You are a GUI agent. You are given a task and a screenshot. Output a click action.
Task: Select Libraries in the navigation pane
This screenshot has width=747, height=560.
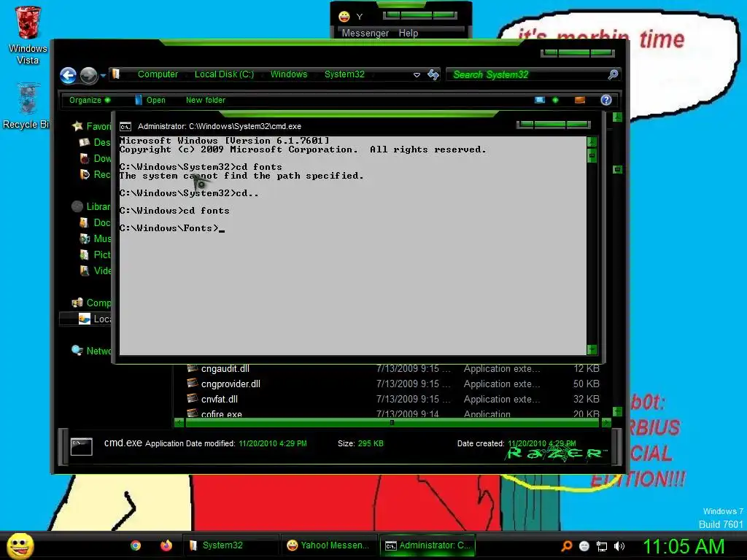[91, 206]
